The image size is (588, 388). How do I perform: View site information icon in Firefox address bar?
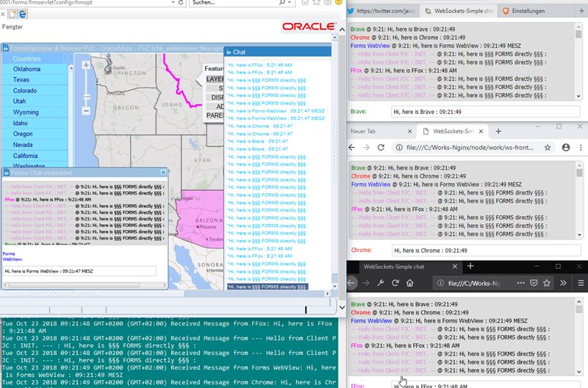click(x=440, y=283)
